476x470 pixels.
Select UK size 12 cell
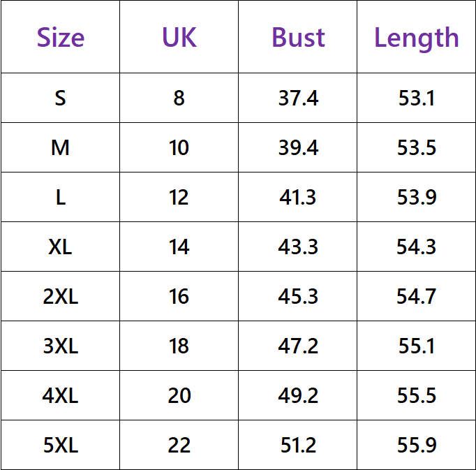point(179,197)
